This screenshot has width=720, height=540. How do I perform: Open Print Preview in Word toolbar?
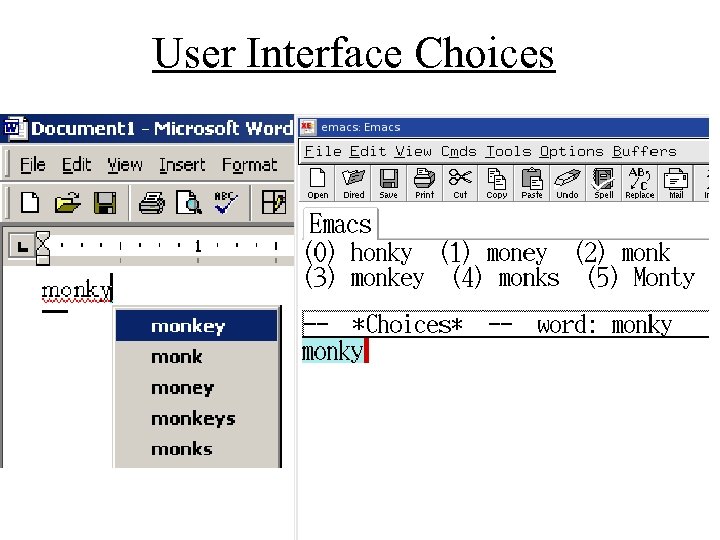189,203
